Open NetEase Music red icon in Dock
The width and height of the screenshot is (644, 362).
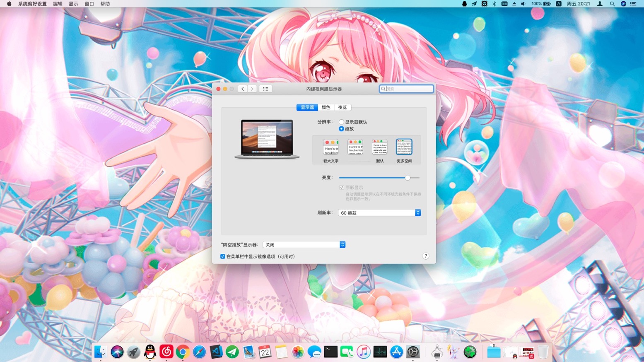point(166,352)
